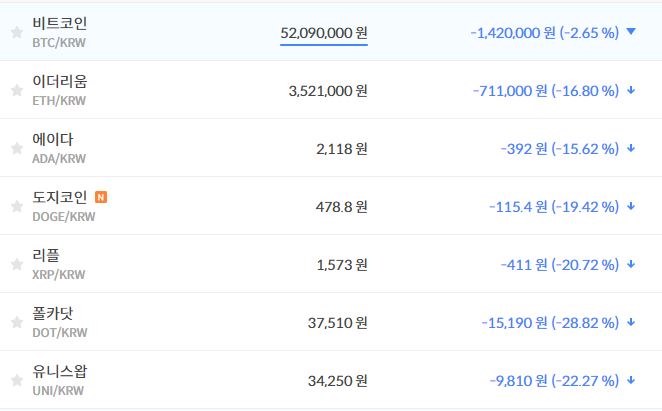Select the 유니스왑 UNI/KRW row name
This screenshot has width=662, height=411.
(x=59, y=371)
